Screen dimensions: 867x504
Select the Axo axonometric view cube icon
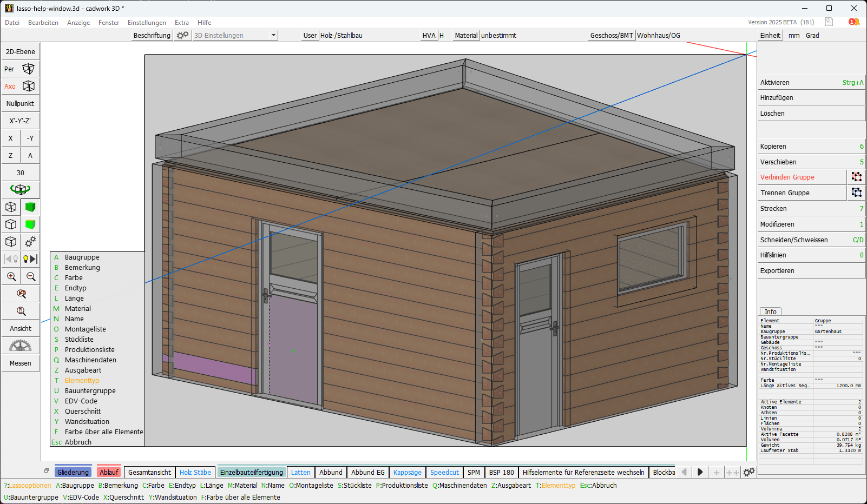[x=28, y=87]
